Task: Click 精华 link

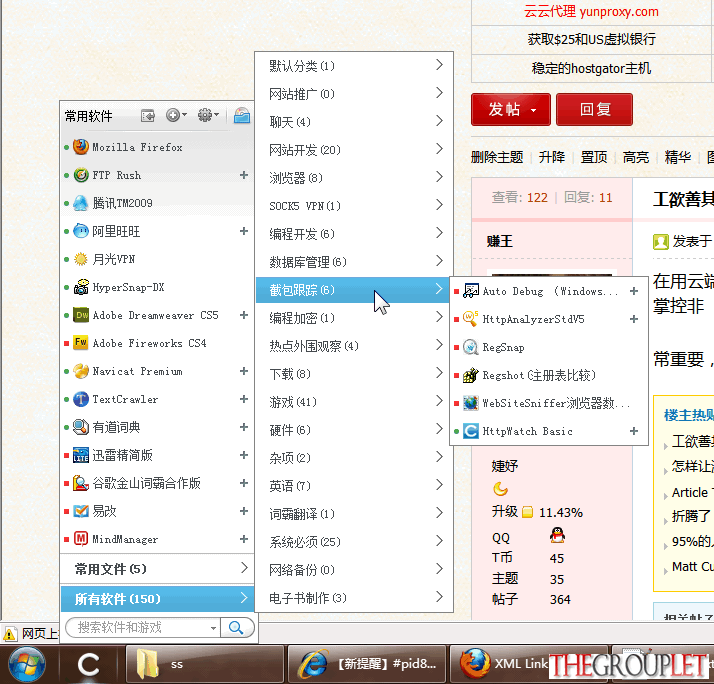Action: pos(678,158)
